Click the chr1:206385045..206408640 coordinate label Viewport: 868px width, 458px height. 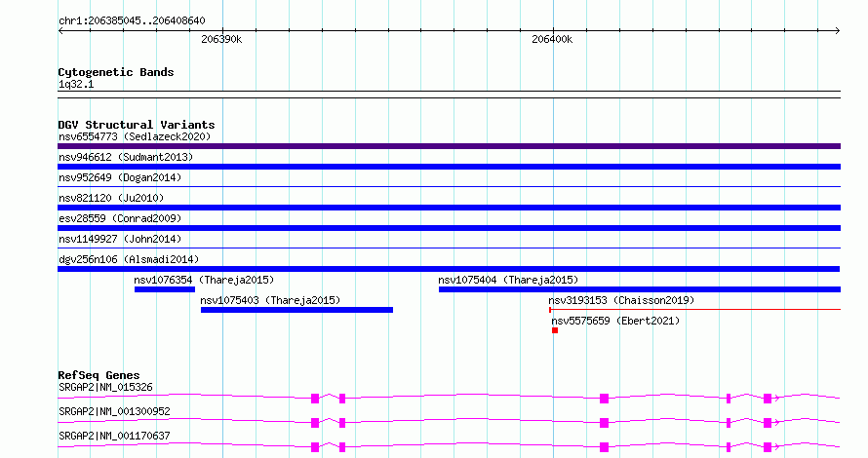tap(132, 20)
